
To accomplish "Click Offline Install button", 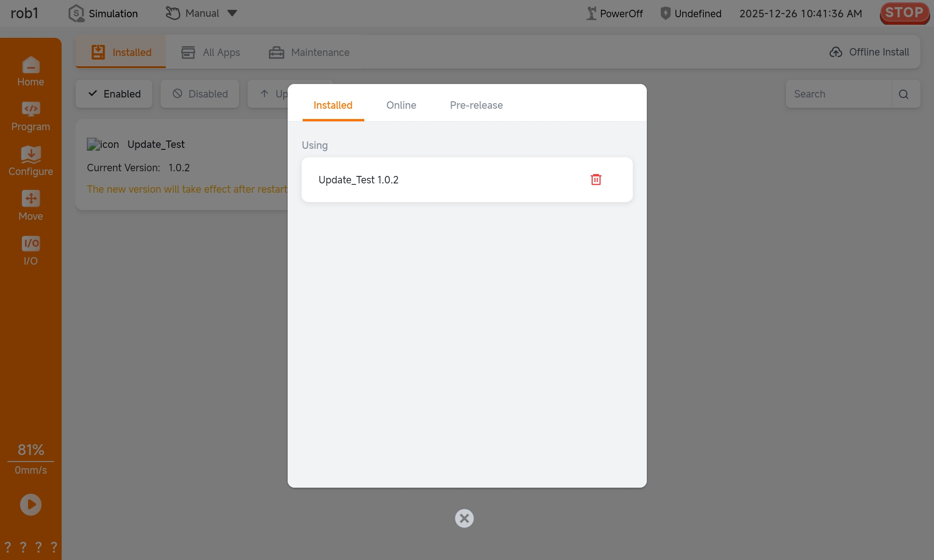I will 869,52.
